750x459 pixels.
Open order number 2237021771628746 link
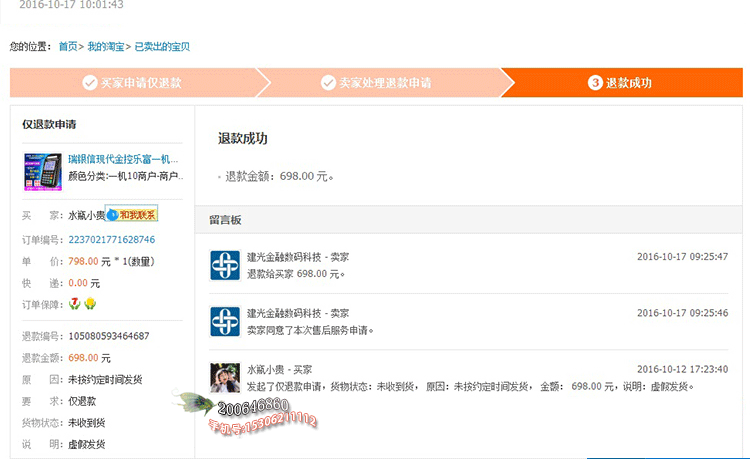pyautogui.click(x=111, y=240)
